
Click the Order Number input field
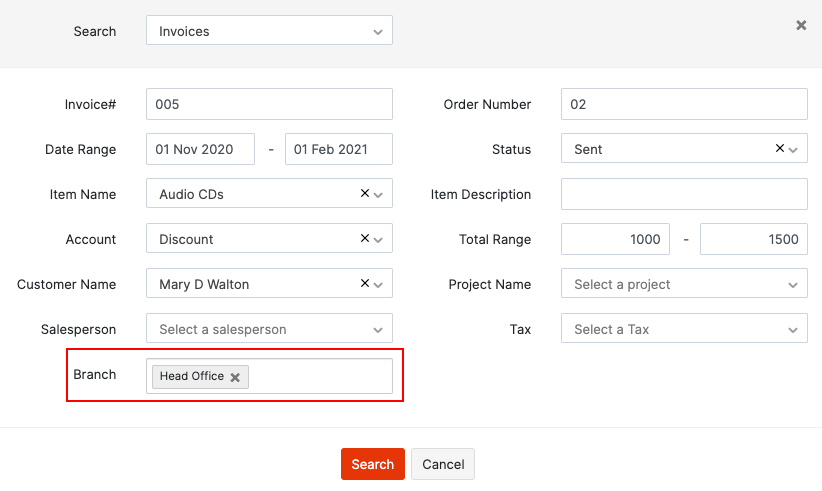click(x=684, y=104)
